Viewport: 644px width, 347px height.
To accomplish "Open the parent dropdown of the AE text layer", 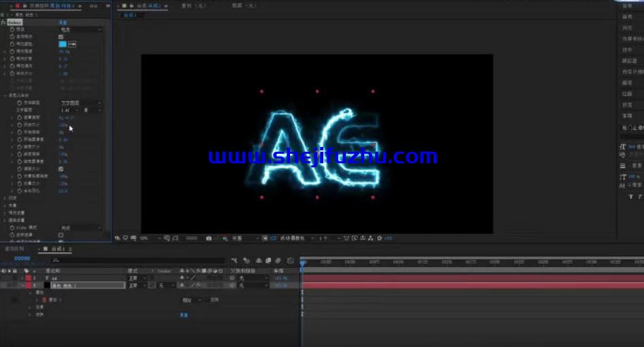I will (x=254, y=278).
